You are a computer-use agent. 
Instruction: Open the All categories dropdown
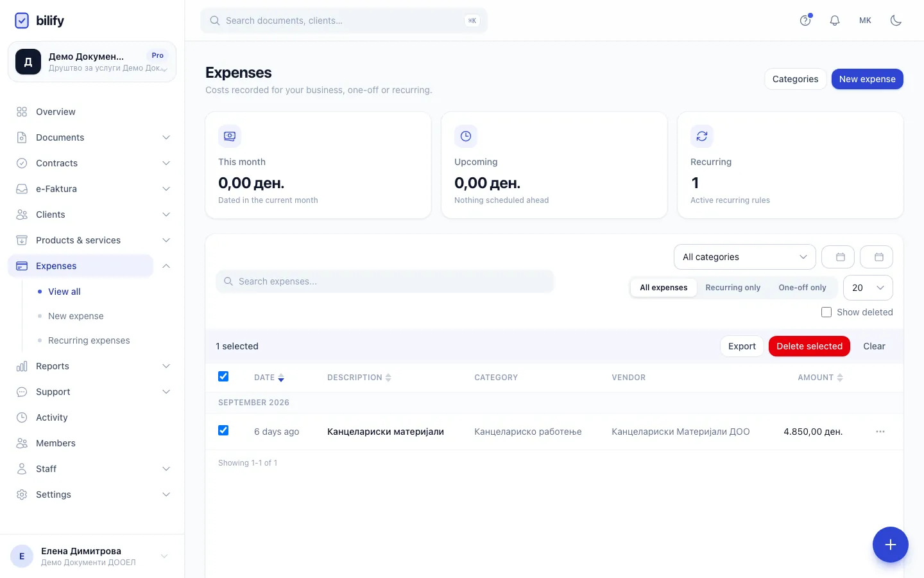point(745,257)
